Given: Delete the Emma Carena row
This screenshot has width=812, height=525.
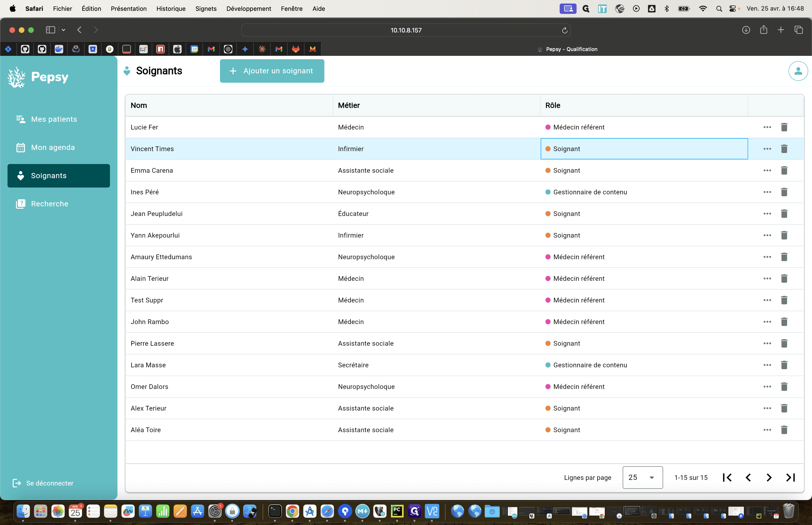Looking at the screenshot, I should (784, 170).
